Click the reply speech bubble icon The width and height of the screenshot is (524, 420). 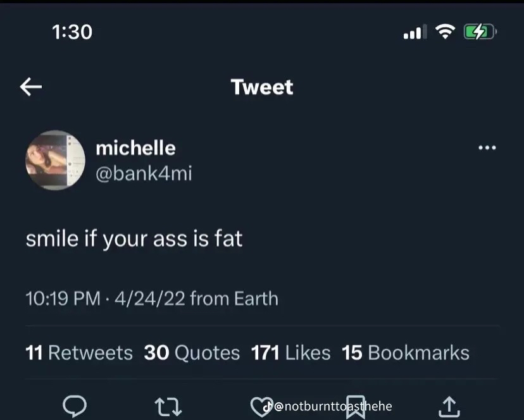tap(76, 405)
